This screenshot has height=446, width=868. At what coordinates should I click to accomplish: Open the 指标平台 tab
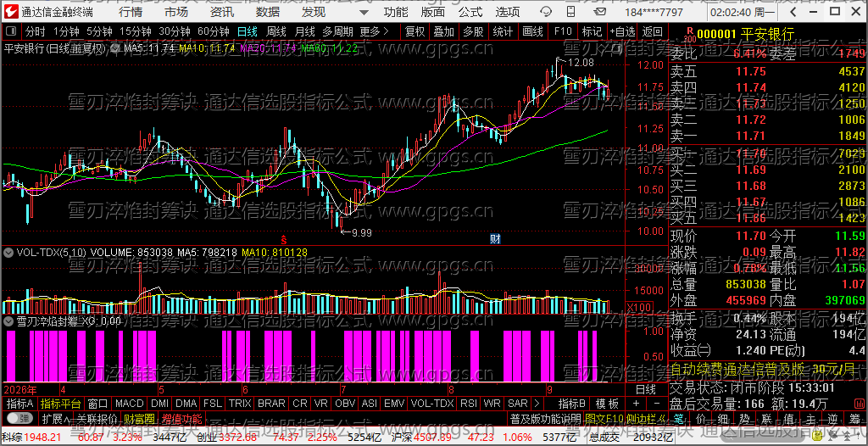click(x=61, y=404)
